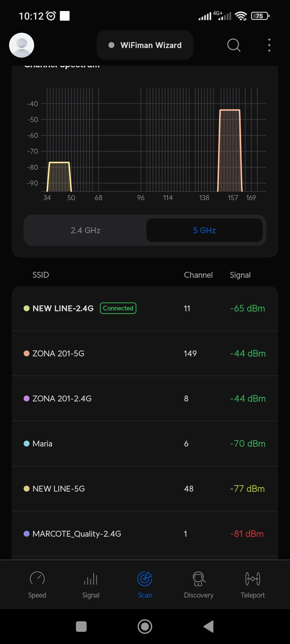Open the WiFiman Wizard button
Screen dimensions: 290x644
[145, 45]
